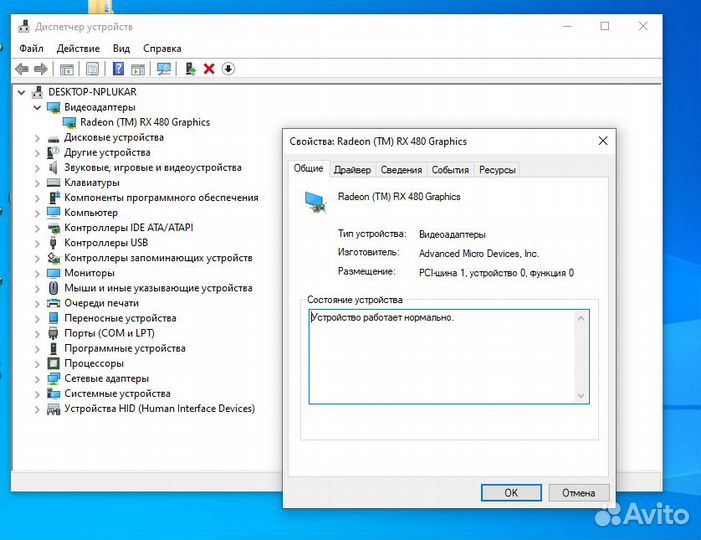Expand Процессоры node

37,364
